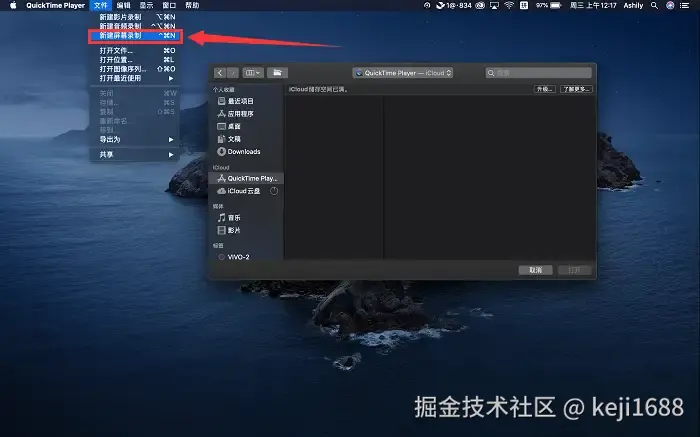Open the Apple menu
Viewport: 700px width, 437px height.
(x=13, y=5)
